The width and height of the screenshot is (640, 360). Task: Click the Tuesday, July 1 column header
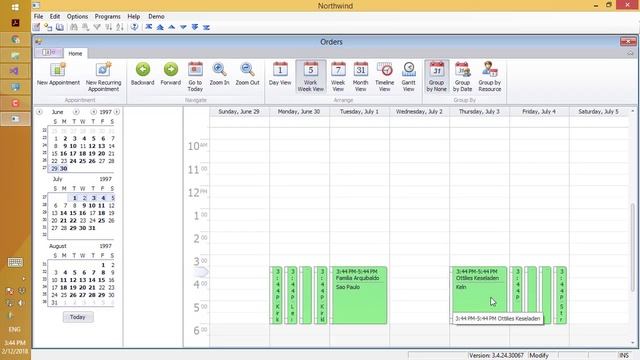(359, 112)
